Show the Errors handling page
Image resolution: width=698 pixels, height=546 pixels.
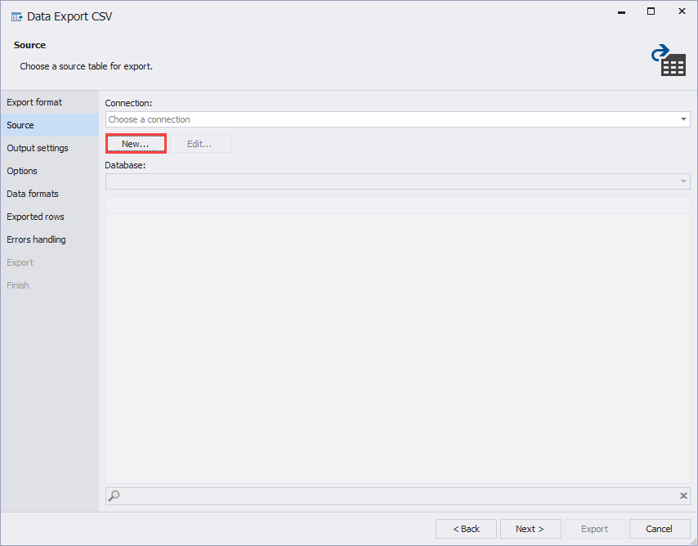click(36, 240)
